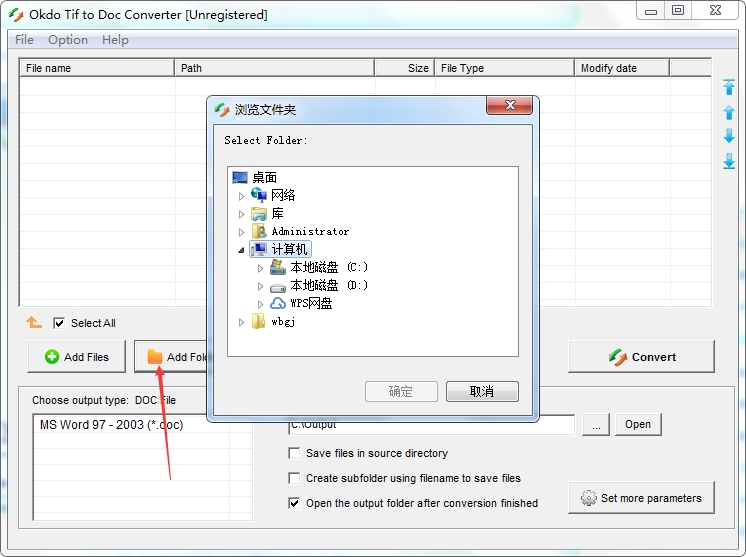The width and height of the screenshot is (746, 557).
Task: Click the gear icon on Set more parameters
Action: pos(589,498)
